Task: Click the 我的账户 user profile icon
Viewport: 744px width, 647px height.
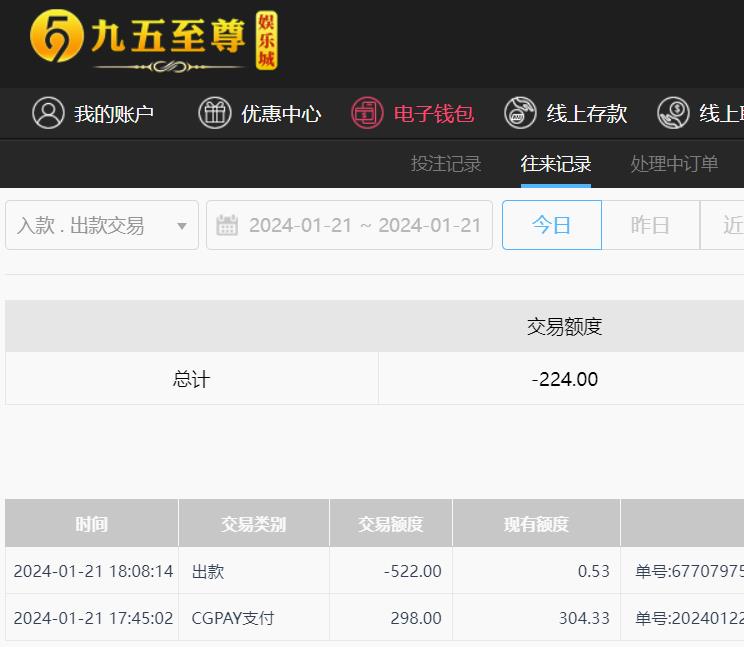Action: coord(48,113)
